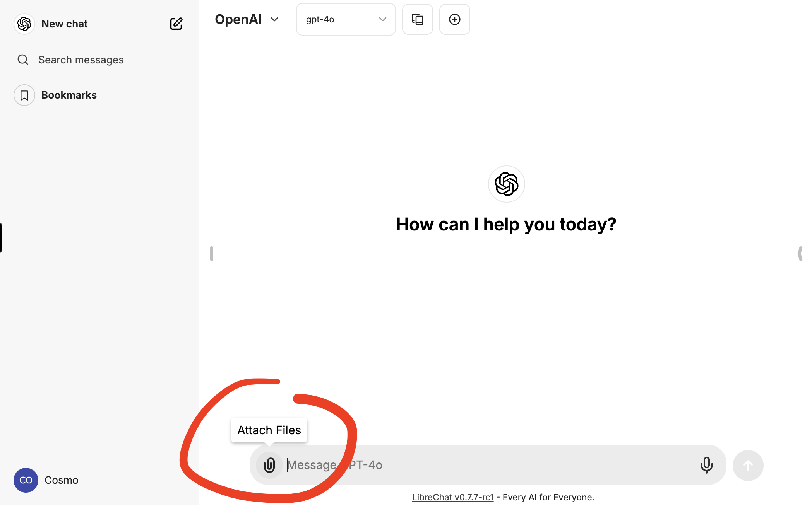Image resolution: width=812 pixels, height=505 pixels.
Task: Click the chevron beside the OpenAI title
Action: tap(274, 19)
